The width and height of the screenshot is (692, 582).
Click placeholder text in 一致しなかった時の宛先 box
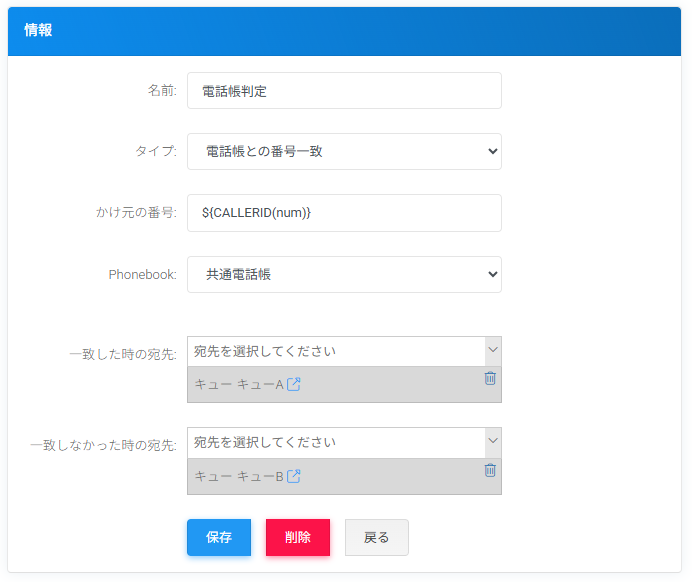click(x=265, y=443)
